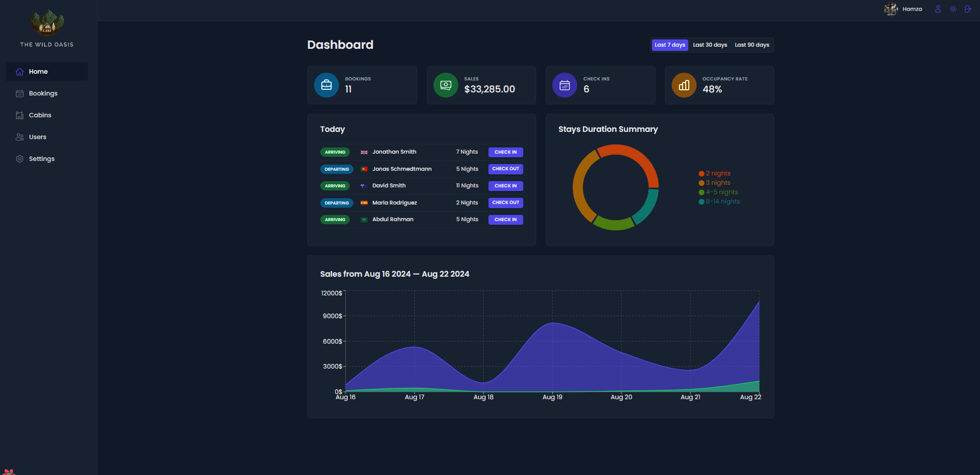Open the Home sidebar item
980x475 pixels.
[47, 72]
